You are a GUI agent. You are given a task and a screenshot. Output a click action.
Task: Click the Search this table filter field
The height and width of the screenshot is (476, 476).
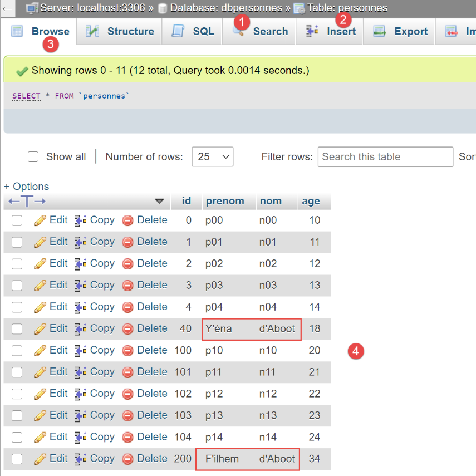[385, 157]
